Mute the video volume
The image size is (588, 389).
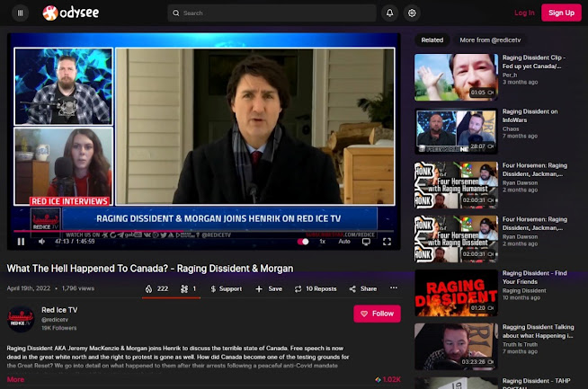41,242
